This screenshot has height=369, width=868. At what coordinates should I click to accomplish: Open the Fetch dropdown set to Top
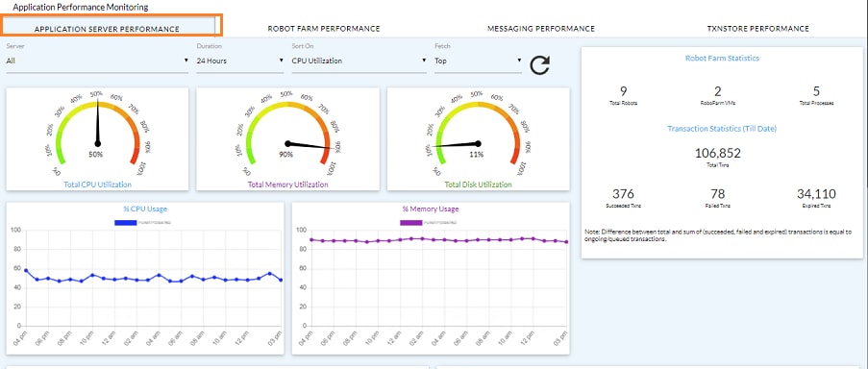[479, 61]
